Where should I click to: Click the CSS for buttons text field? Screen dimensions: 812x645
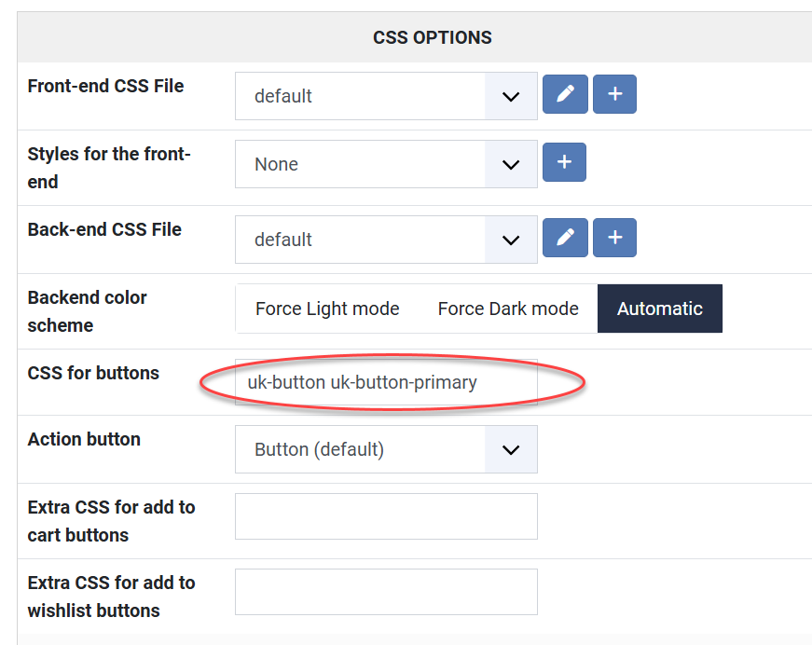point(386,382)
